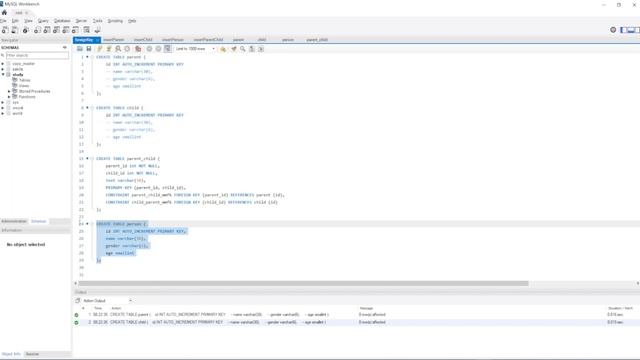640x360 pixels.
Task: Click the Filter objects search field
Action: click(37, 55)
